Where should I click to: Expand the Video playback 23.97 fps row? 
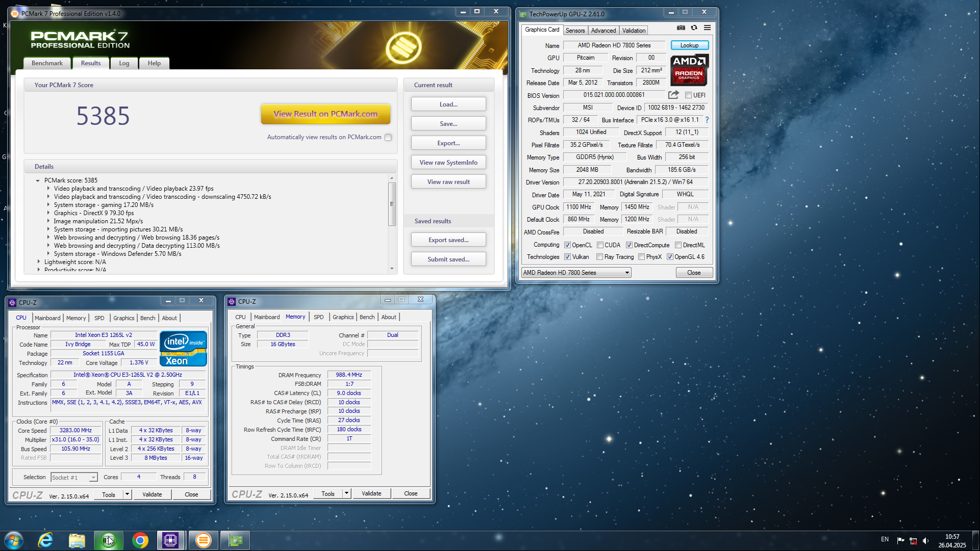click(48, 189)
